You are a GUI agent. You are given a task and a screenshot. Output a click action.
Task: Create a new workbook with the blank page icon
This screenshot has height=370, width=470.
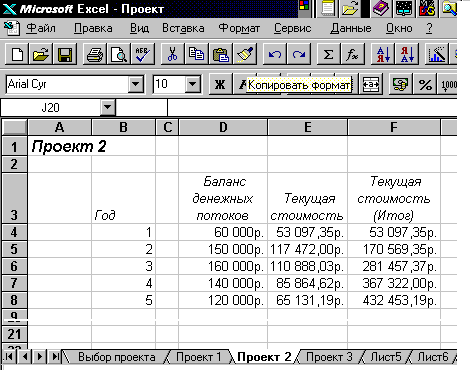click(x=18, y=54)
